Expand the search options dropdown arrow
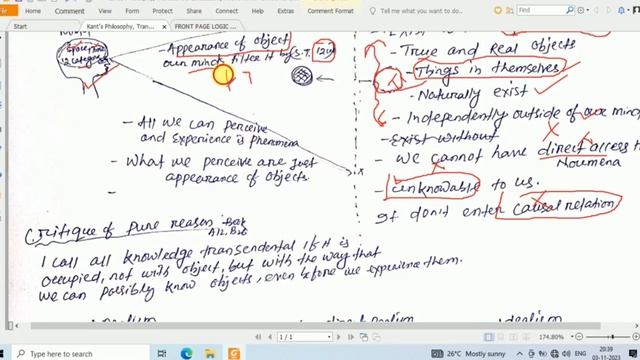The image size is (640, 360). click(588, 11)
